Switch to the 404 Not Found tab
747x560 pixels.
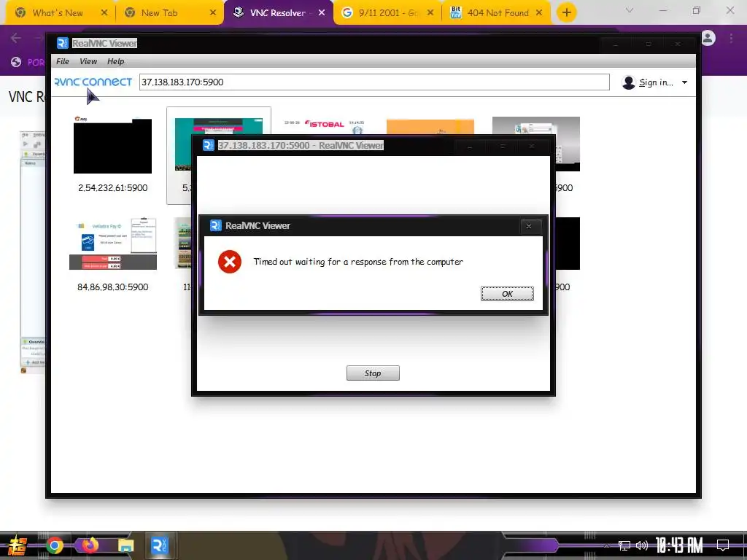[x=498, y=13]
